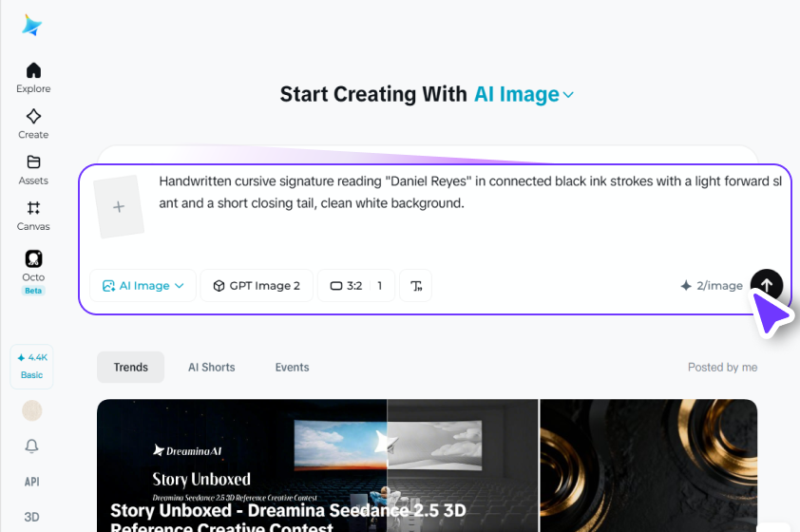Switch to the AI Shorts tab
This screenshot has width=800, height=532.
[x=212, y=368]
